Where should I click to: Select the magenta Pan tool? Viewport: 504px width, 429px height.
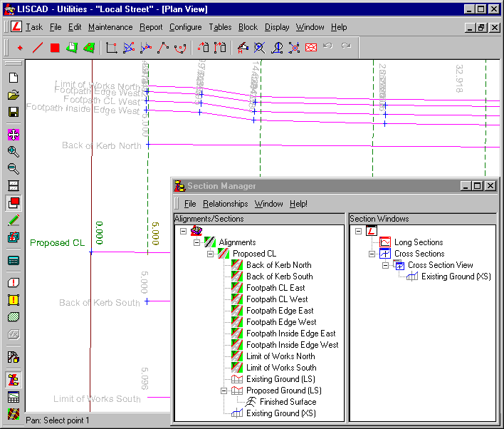[x=14, y=134]
